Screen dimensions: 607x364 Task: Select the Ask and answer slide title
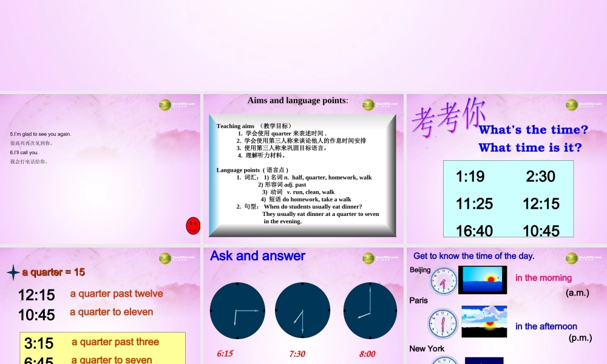point(257,255)
